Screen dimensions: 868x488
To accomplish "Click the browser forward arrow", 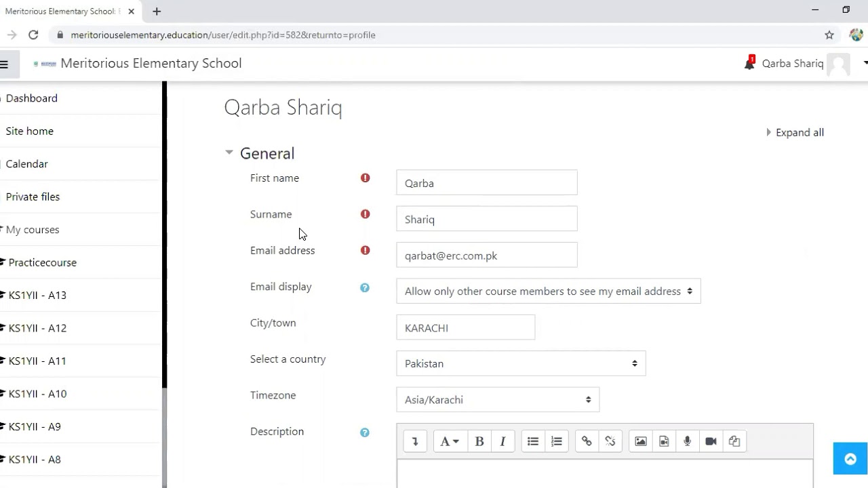I will (x=12, y=35).
